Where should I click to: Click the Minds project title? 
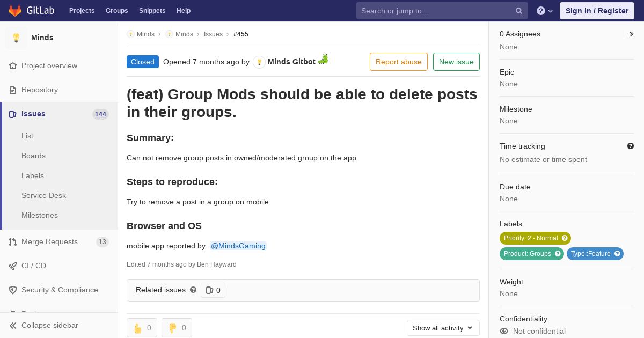(42, 38)
